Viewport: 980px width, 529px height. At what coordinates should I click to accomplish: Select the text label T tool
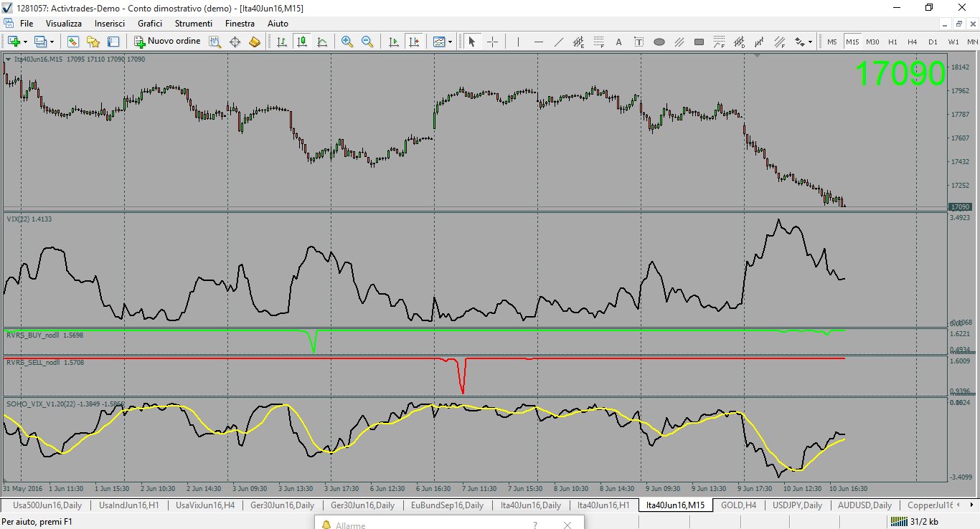coord(639,42)
